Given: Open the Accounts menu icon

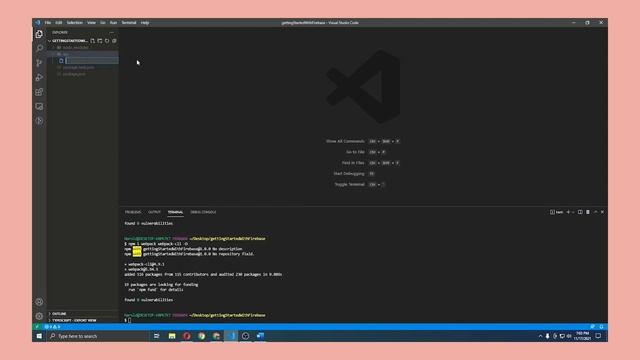Looking at the screenshot, I should pos(39,302).
